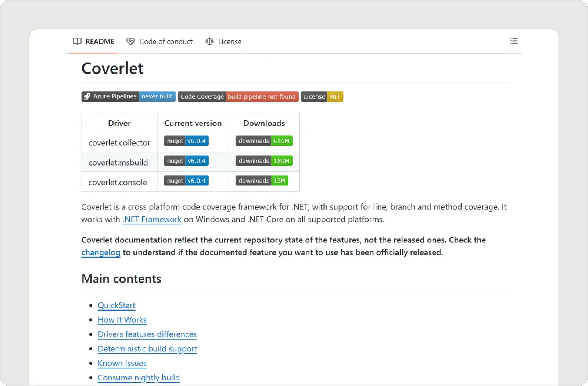Click the Code of conduct handshake icon
Screen dimensions: 588x386
tap(130, 41)
